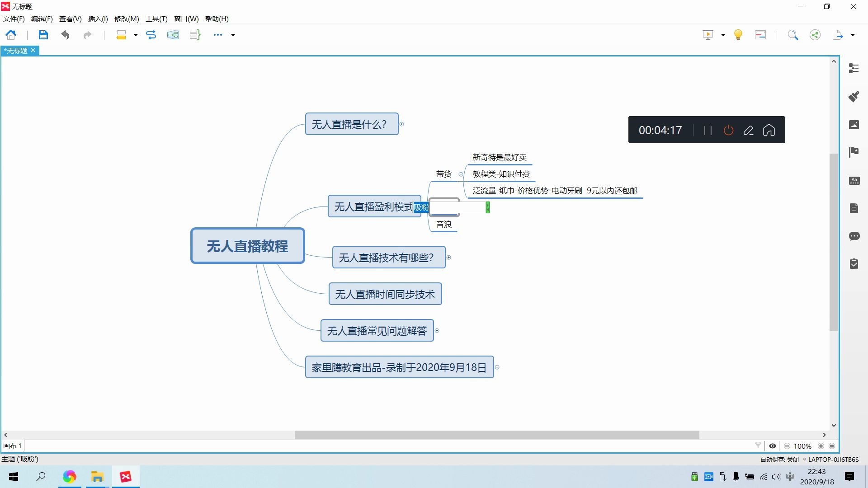The image size is (868, 488).
Task: Expand the toolbar overflow dropdown arrow
Action: [233, 35]
